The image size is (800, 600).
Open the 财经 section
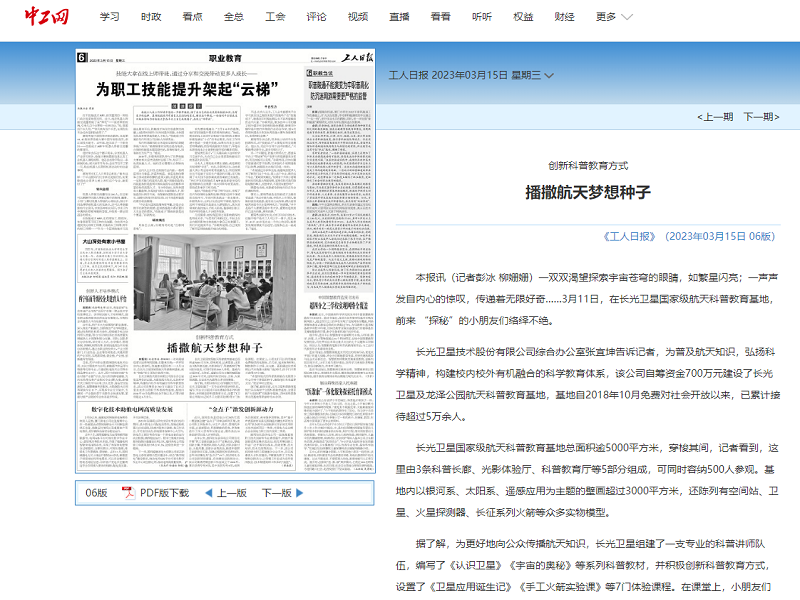pyautogui.click(x=565, y=17)
